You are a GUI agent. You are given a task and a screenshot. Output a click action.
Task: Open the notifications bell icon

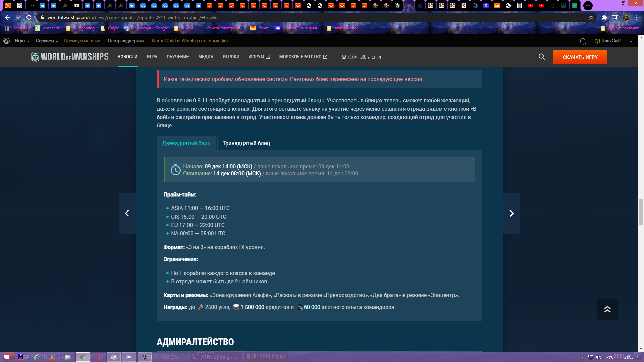click(x=583, y=41)
